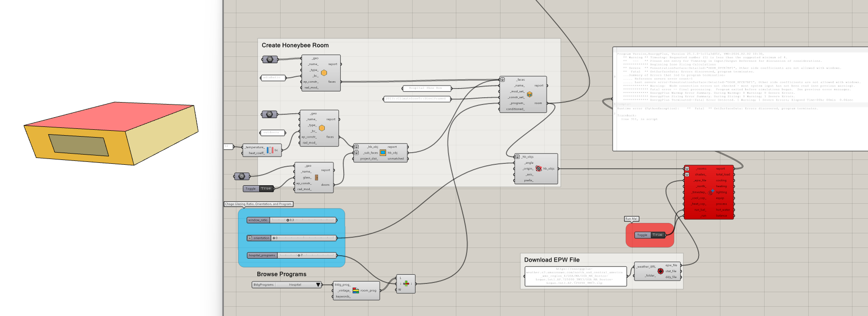868x316 pixels.
Task: Click the adiabatic text panel
Action: click(x=272, y=78)
